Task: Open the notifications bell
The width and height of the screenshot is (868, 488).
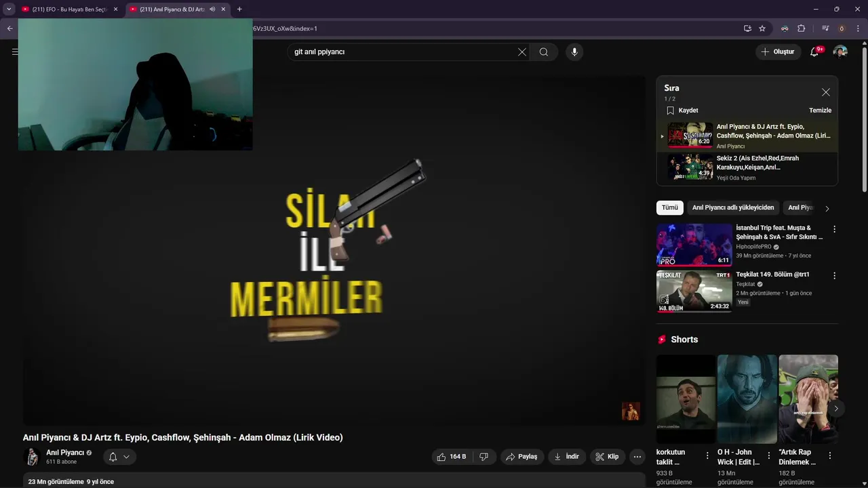Action: pos(815,52)
